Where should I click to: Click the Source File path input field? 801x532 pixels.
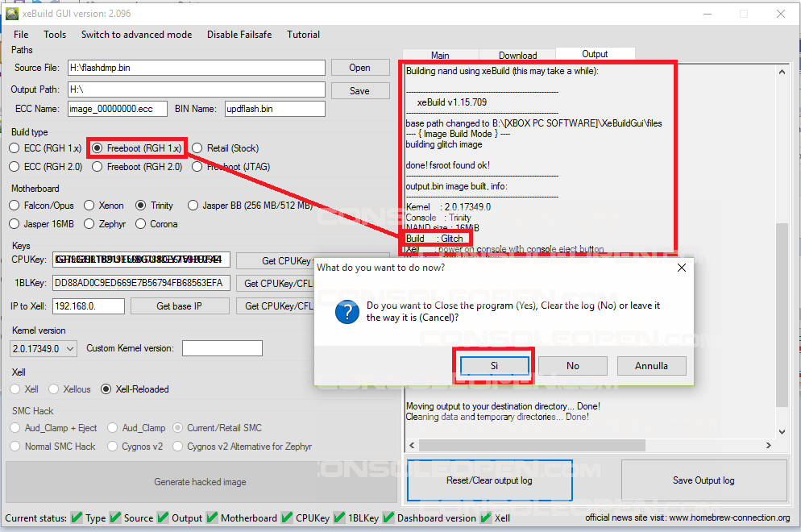pyautogui.click(x=196, y=68)
